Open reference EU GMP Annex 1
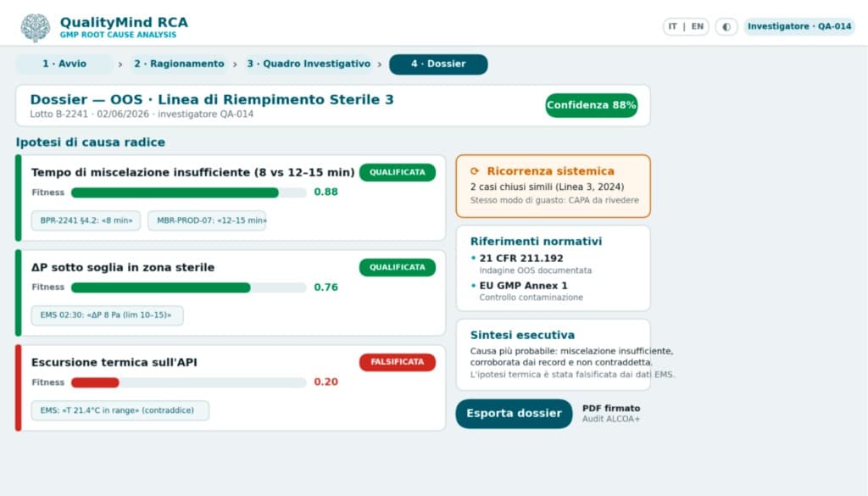 (x=523, y=286)
